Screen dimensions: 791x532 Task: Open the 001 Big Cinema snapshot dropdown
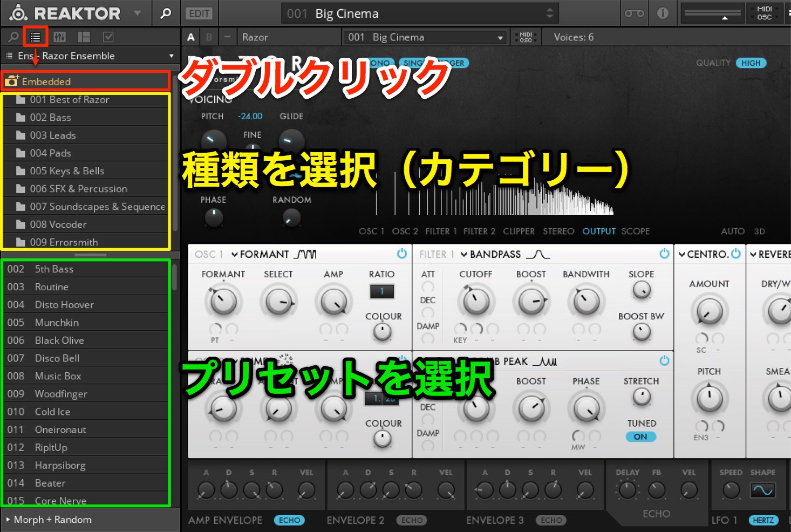click(x=426, y=37)
